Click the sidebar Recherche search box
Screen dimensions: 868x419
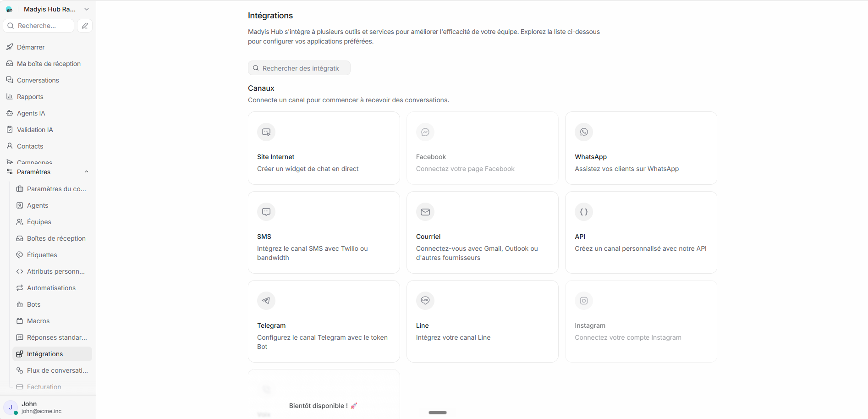(38, 26)
